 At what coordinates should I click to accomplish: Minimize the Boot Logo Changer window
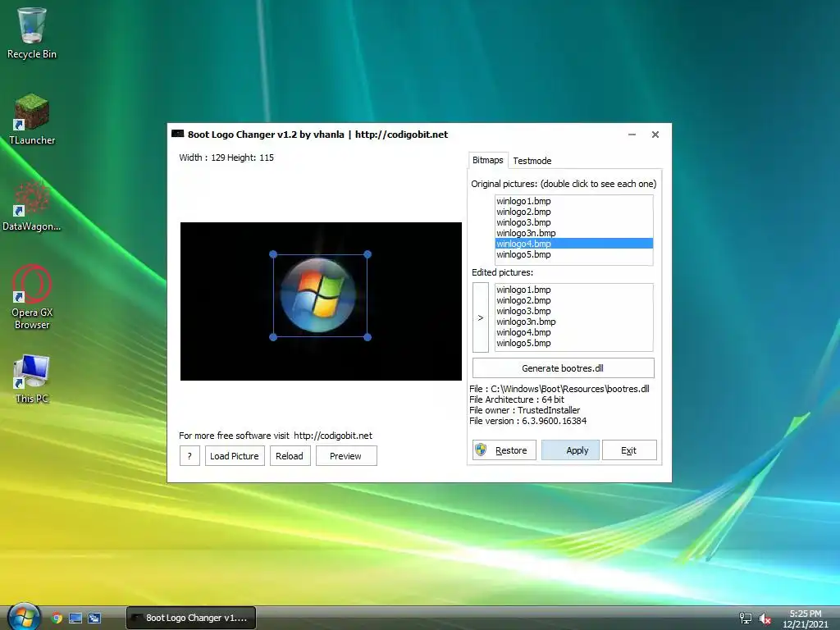coord(632,135)
